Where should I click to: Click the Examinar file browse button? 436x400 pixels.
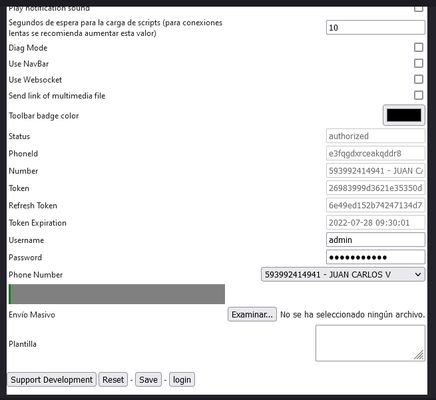[252, 314]
